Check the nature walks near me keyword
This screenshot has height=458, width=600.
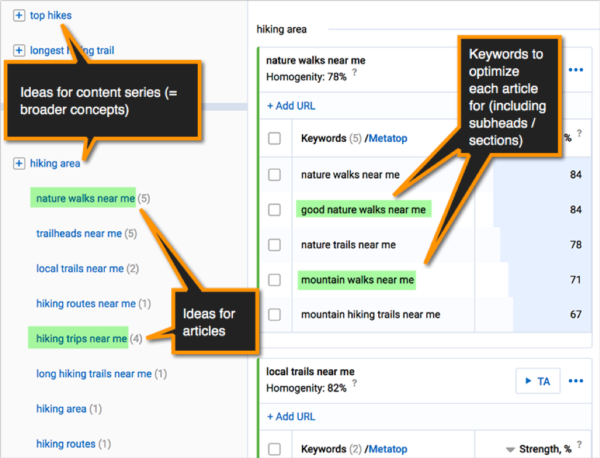(274, 175)
